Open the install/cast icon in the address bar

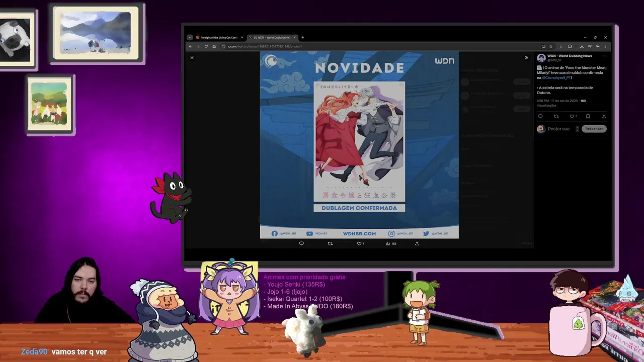543,46
